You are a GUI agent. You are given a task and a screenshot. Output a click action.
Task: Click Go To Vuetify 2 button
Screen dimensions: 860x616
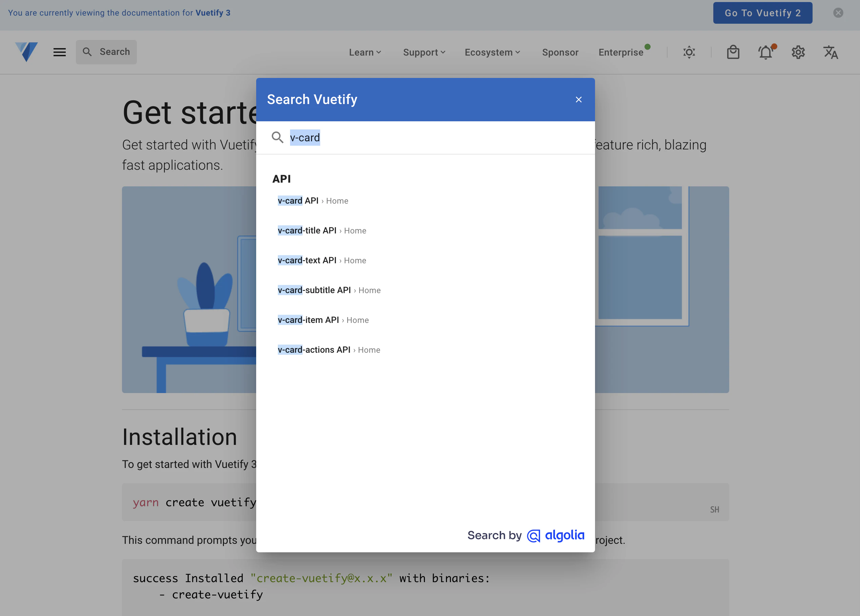tap(762, 13)
